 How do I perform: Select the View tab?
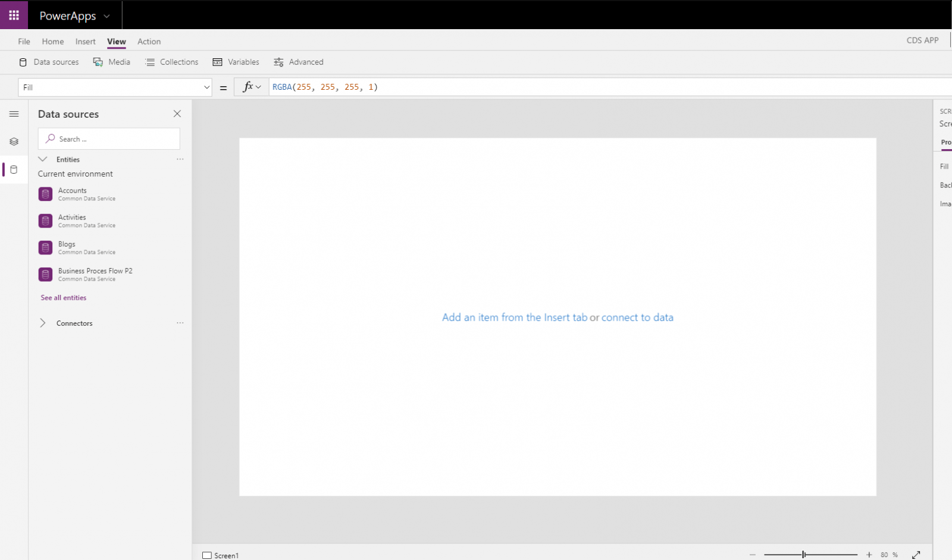click(117, 42)
